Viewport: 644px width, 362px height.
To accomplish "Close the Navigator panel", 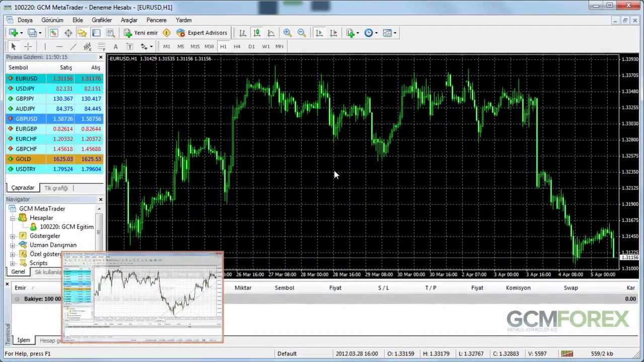I will pos(100,200).
